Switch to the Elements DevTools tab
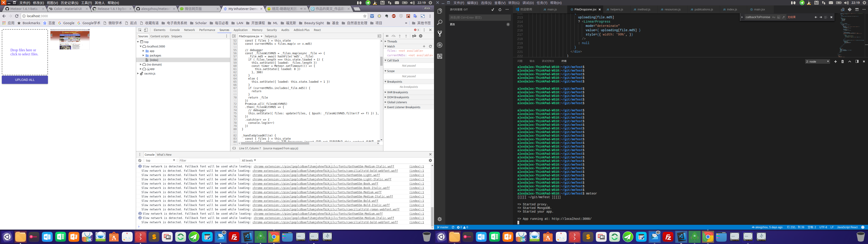The width and height of the screenshot is (868, 244). tap(159, 30)
